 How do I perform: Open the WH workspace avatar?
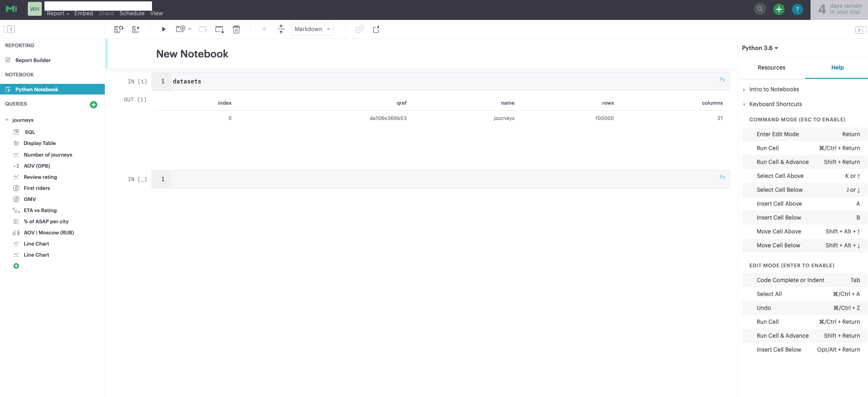coord(35,9)
